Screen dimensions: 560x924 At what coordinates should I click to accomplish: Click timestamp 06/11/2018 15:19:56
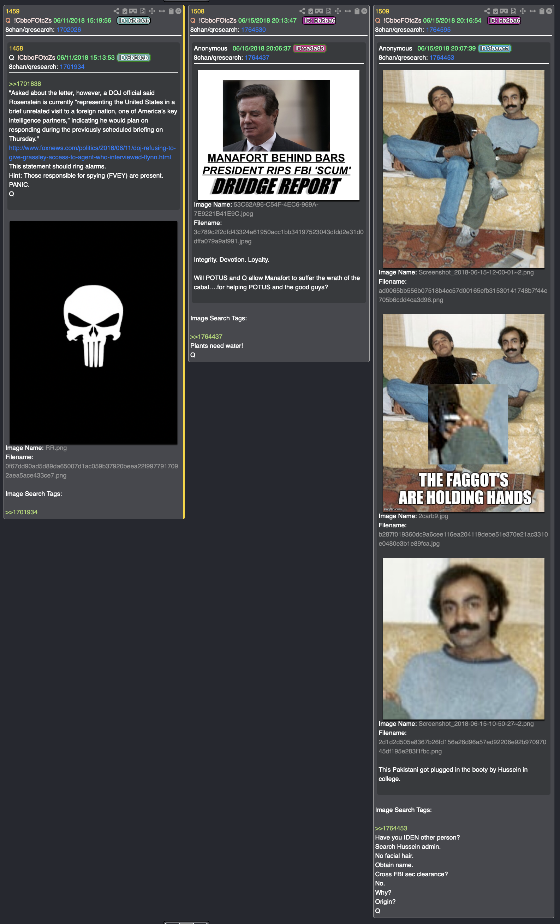click(82, 20)
